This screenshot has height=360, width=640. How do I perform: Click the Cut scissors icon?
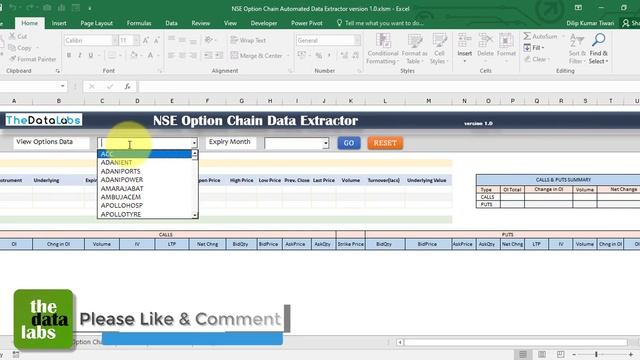click(12, 36)
